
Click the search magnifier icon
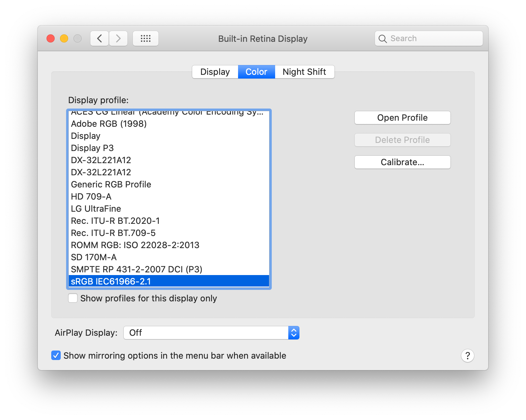coord(383,38)
